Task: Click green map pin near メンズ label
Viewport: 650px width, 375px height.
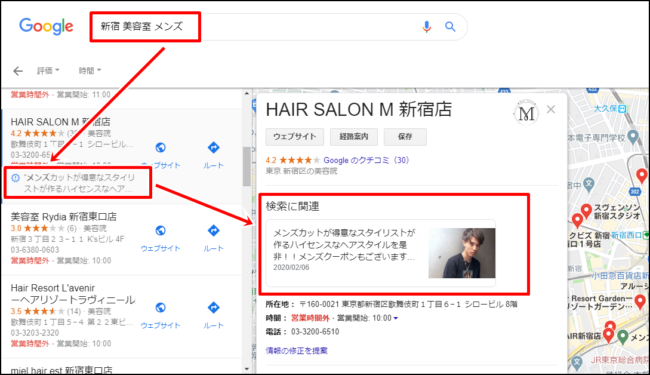Action: pyautogui.click(x=623, y=337)
